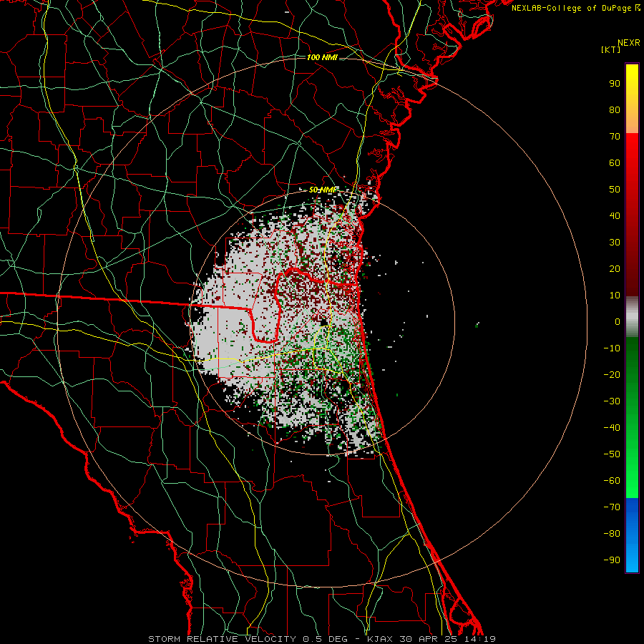Click the KJAX radar site identifier
Screen dimensions: 644x644
(379, 639)
